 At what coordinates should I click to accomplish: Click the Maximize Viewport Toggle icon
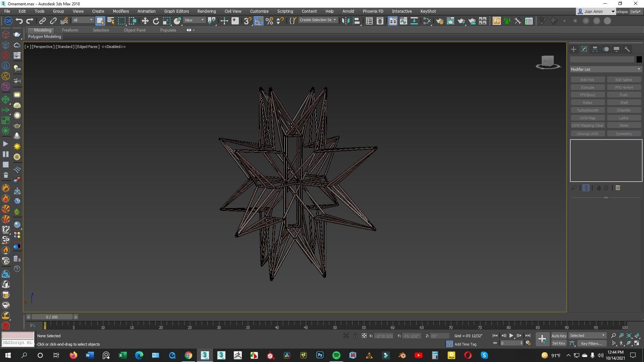[637, 343]
